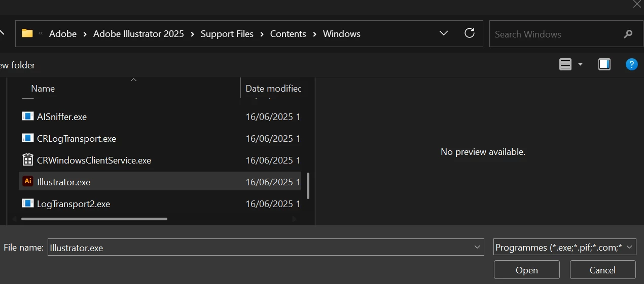Toggle the preview pane button
Screen dimensions: 644x284
click(x=604, y=64)
